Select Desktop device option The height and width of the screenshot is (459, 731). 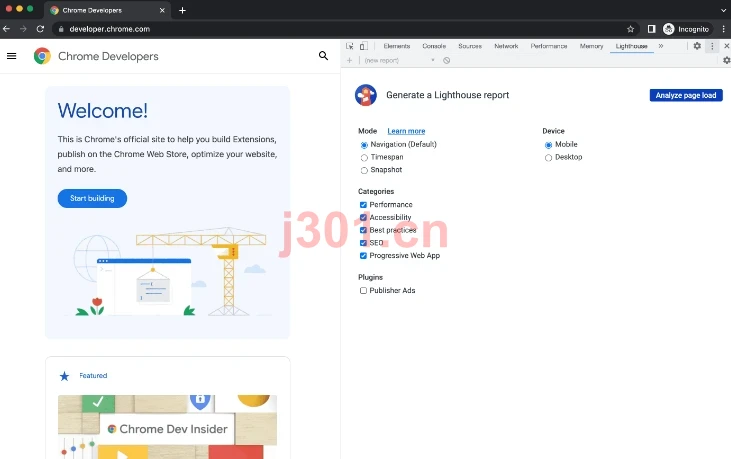point(548,158)
